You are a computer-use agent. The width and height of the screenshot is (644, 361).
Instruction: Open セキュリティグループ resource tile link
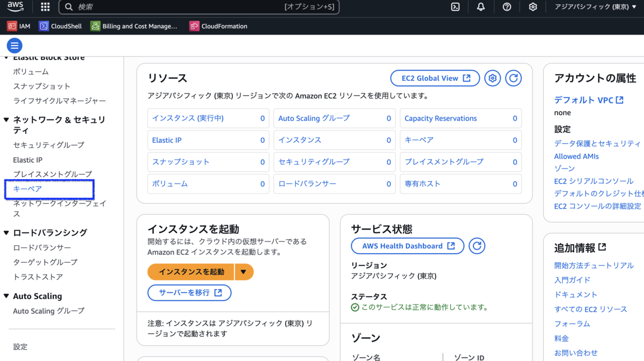click(x=313, y=161)
